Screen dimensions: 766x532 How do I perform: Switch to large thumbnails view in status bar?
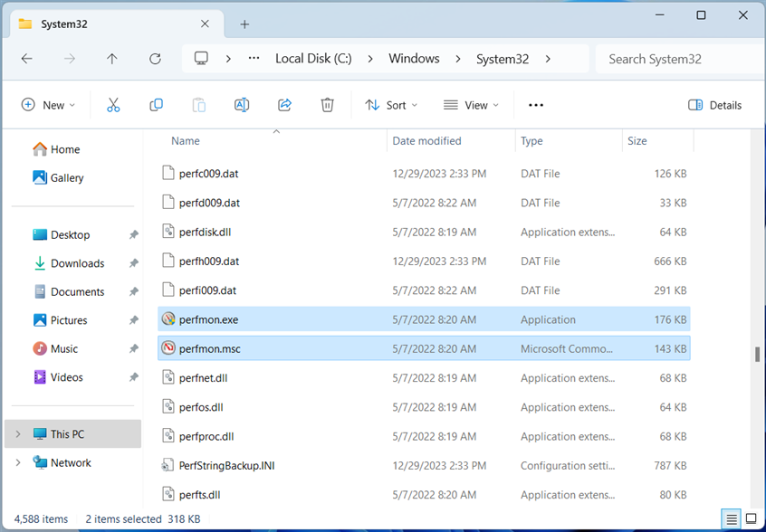click(751, 519)
